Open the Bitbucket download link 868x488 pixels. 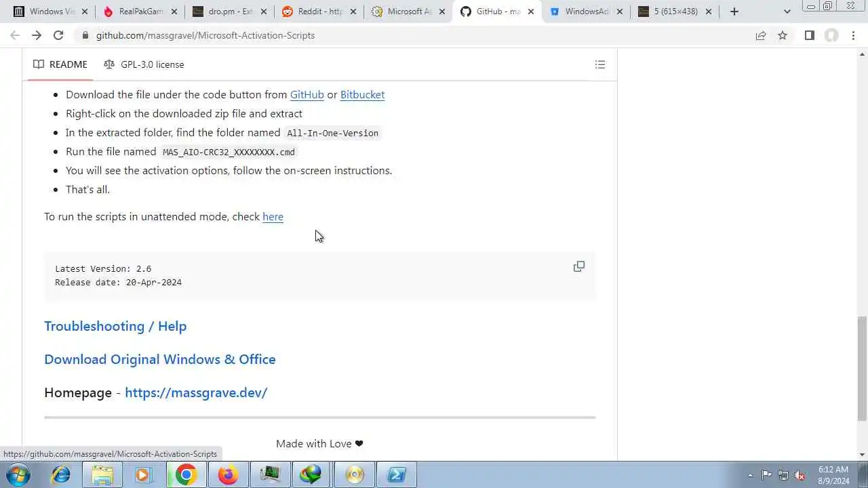tap(362, 95)
